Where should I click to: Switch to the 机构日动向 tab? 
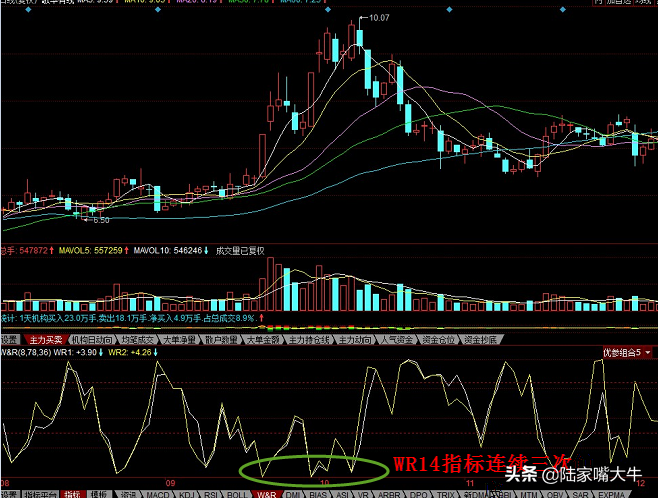point(91,339)
